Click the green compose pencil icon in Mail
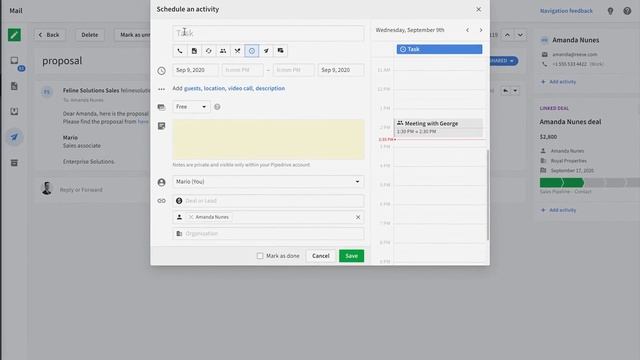Viewport: 640px width, 360px height. (x=14, y=35)
